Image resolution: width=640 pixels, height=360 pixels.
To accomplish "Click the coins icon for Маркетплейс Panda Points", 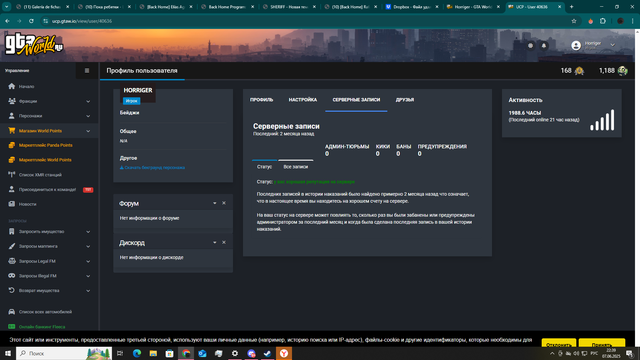I will point(11,145).
